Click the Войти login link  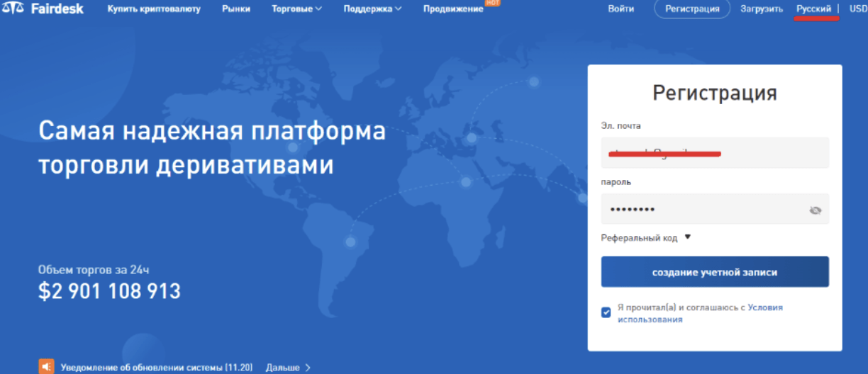(621, 9)
